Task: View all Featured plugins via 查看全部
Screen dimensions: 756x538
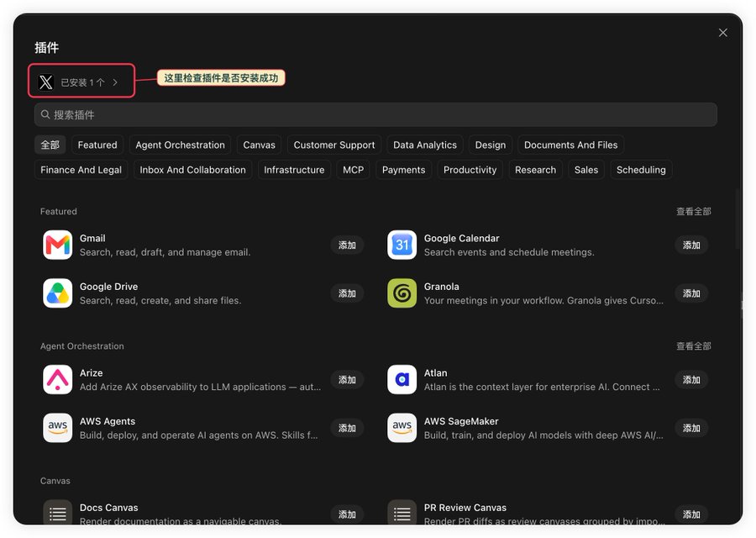Action: (x=693, y=211)
